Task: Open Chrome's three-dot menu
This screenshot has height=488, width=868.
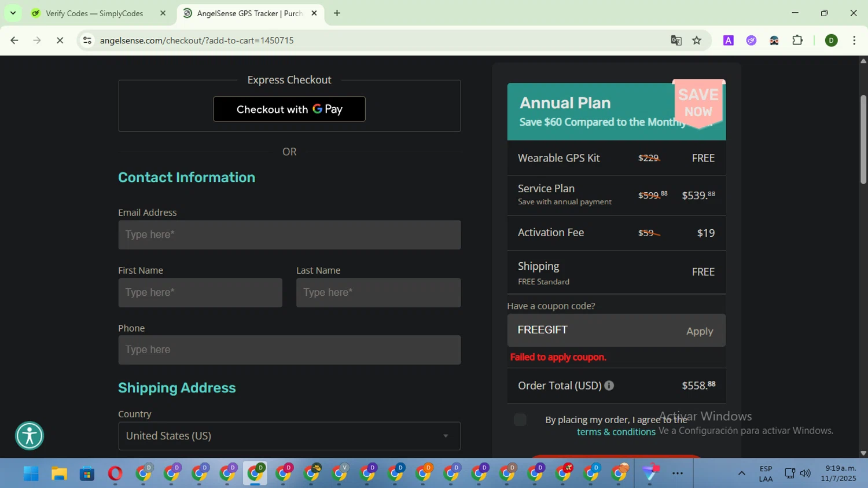Action: pyautogui.click(x=854, y=41)
